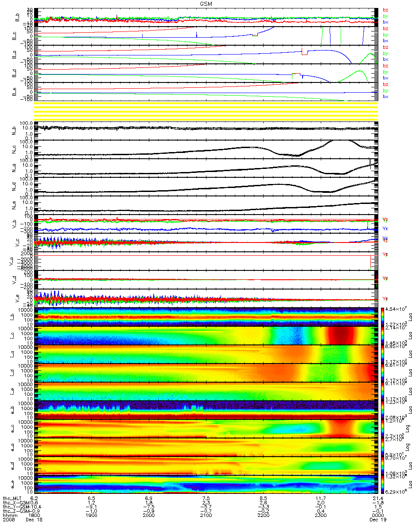
Task: Click the blue Vx legend of V_b panel
Action: [x=385, y=228]
